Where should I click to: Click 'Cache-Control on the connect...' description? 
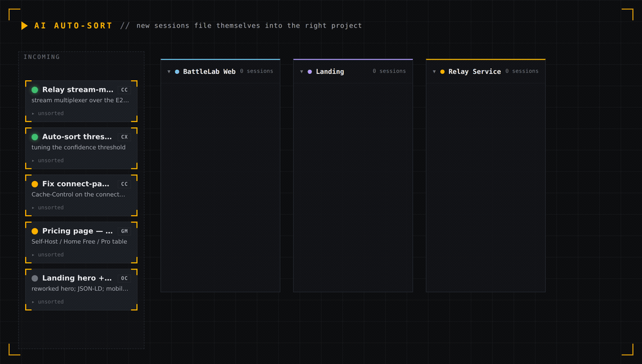point(78,195)
